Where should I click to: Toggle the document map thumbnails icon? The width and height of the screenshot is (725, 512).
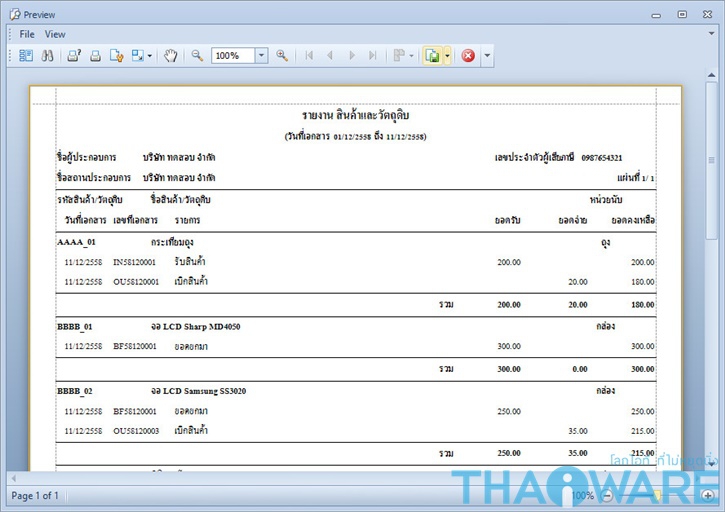(x=26, y=56)
